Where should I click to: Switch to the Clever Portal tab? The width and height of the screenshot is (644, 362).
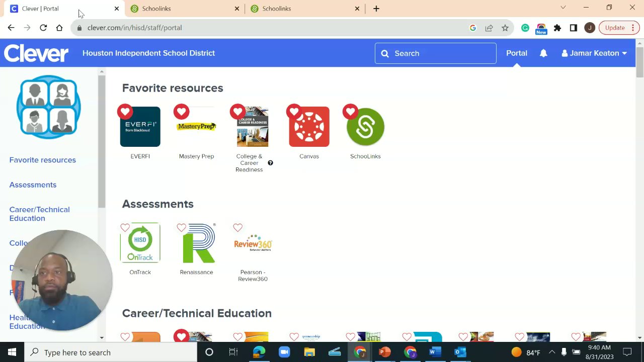coord(63,9)
